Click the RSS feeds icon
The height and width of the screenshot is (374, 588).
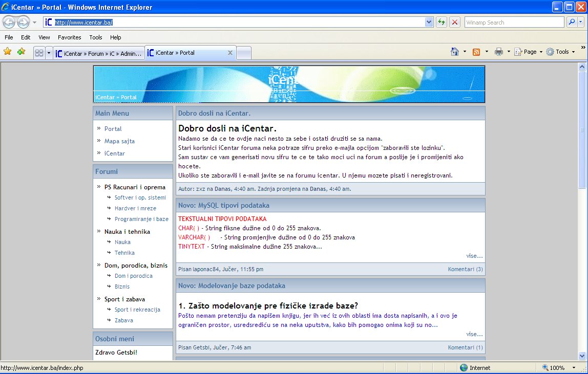[x=476, y=52]
